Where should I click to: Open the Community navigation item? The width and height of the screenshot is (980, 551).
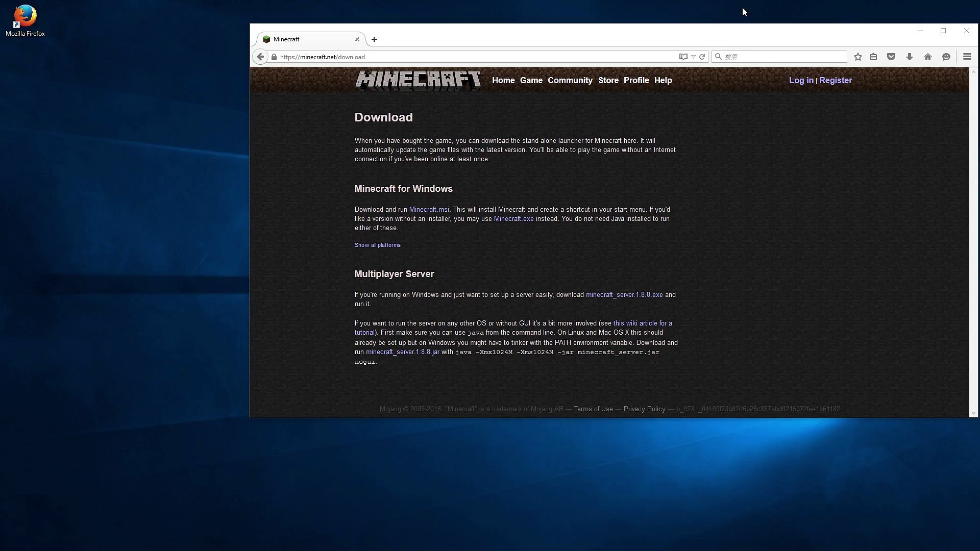[x=570, y=81]
